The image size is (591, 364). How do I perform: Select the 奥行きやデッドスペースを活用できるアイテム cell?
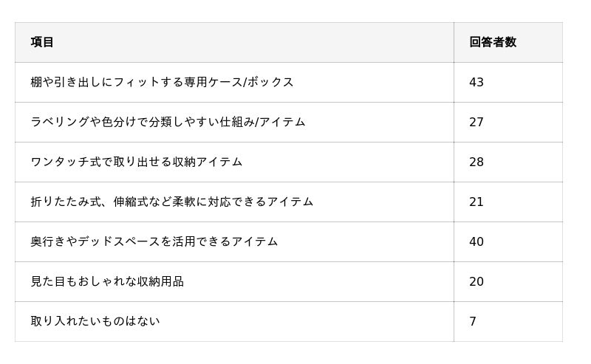pyautogui.click(x=154, y=241)
